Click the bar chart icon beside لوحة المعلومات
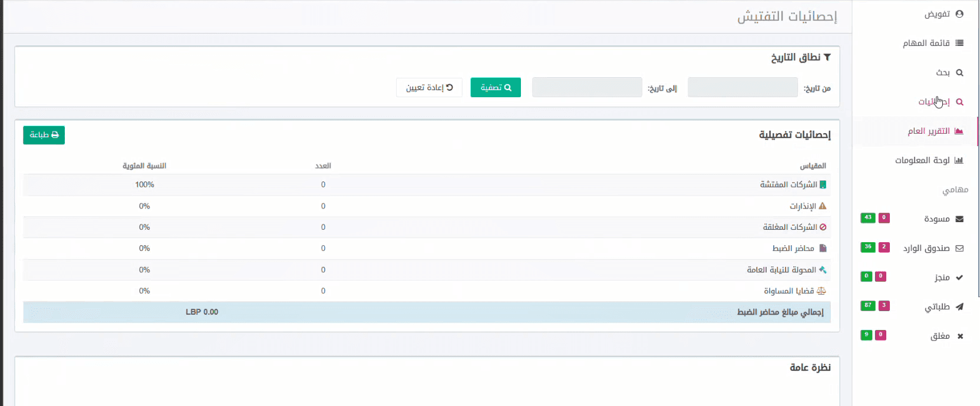 959,160
